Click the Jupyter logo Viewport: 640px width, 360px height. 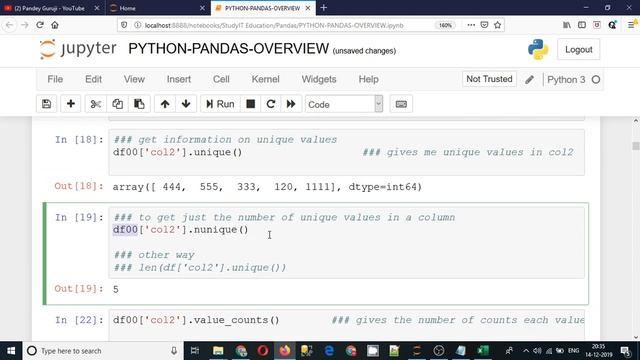tap(78, 49)
